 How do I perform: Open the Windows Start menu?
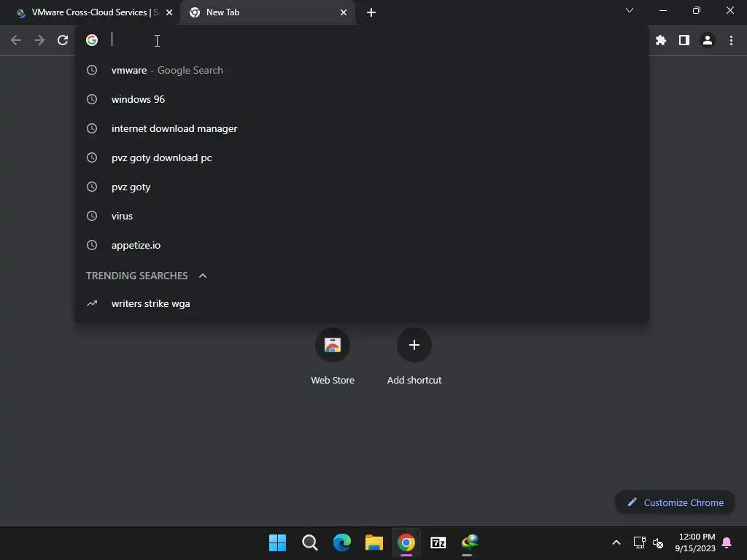coord(278,542)
